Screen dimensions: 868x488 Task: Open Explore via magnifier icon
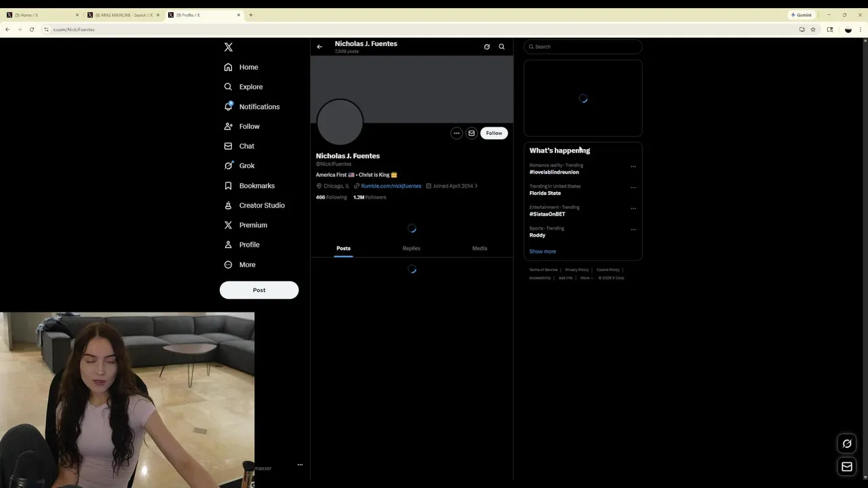point(229,87)
